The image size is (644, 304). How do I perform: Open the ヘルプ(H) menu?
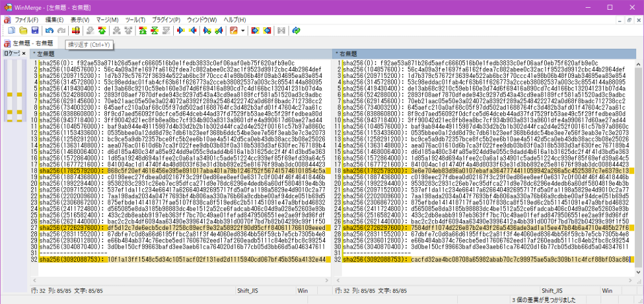pyautogui.click(x=234, y=20)
